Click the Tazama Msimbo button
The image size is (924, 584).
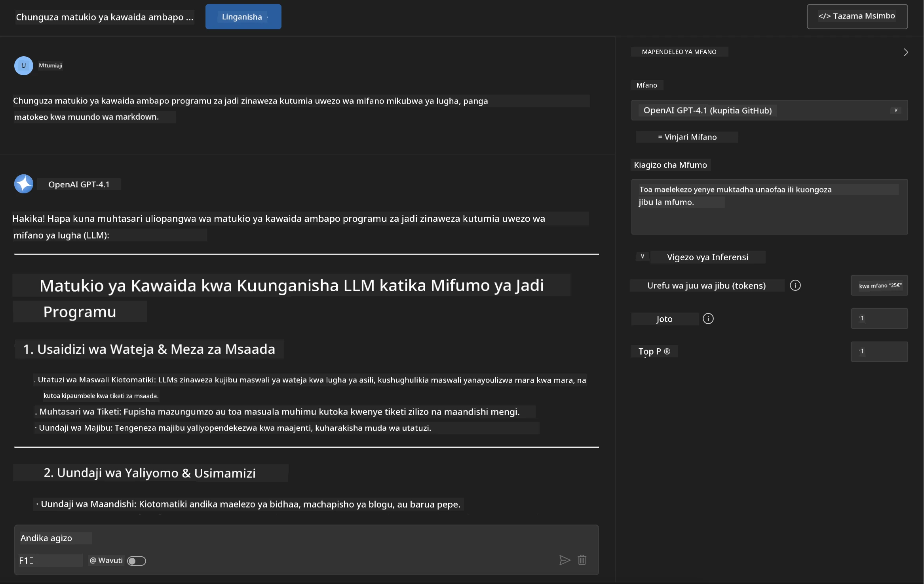tap(857, 16)
